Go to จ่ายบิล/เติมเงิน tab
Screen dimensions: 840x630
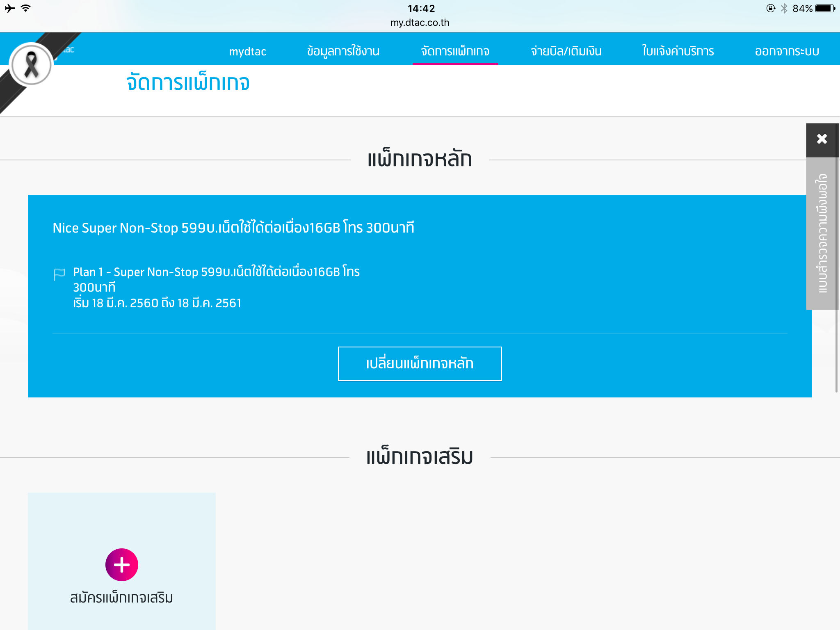(x=566, y=51)
